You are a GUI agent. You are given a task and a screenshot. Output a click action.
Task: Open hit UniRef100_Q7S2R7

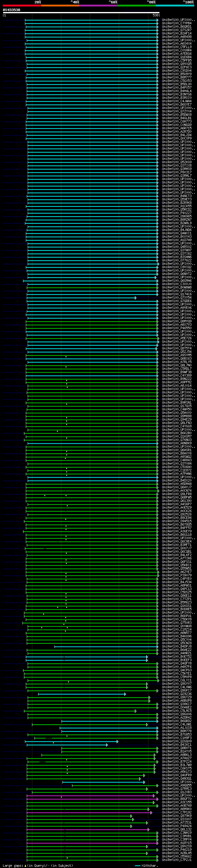(177, 30)
